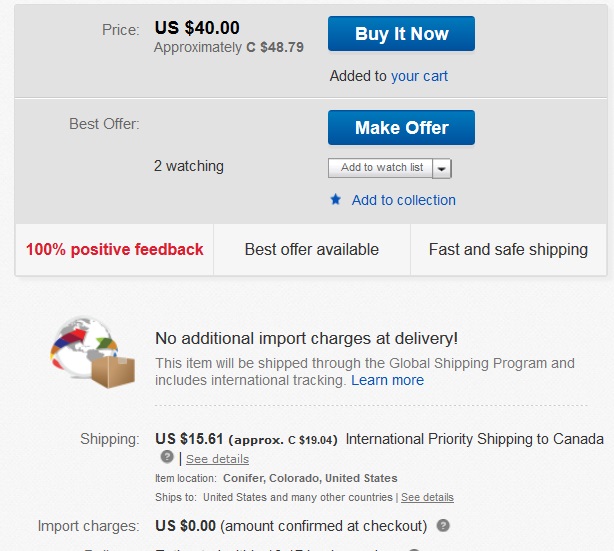Select the Fast and safe shipping item
The width and height of the screenshot is (614, 551).
tap(508, 249)
